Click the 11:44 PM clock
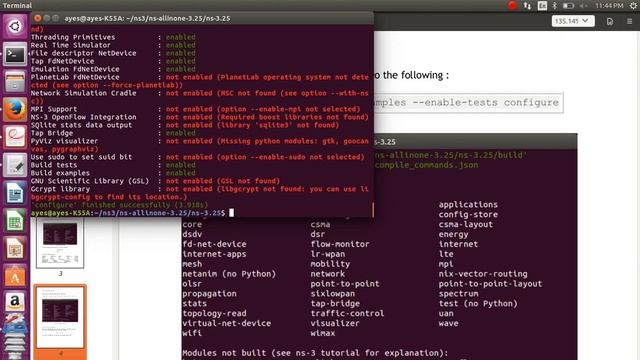 609,5
